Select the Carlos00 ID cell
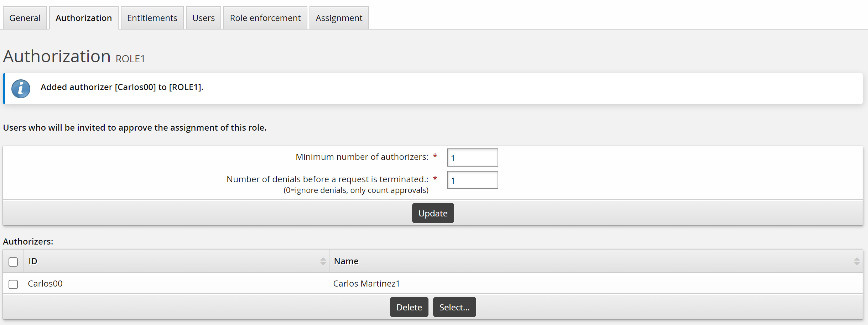Screen dimensions: 868x325 [x=45, y=284]
